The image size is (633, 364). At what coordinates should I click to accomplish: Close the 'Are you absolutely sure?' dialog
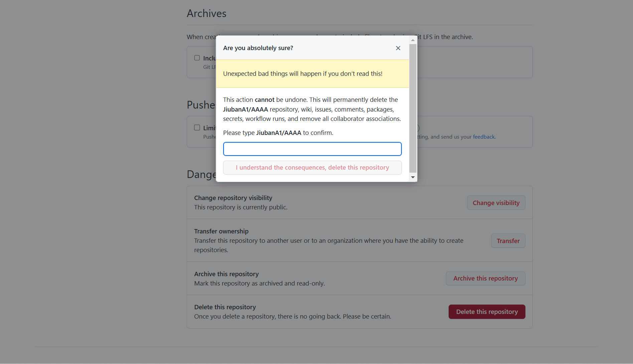pyautogui.click(x=398, y=48)
